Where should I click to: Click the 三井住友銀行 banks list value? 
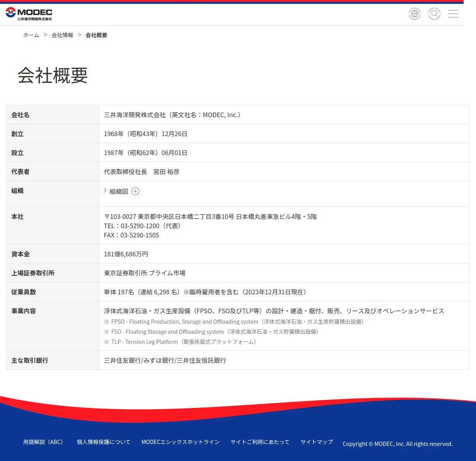click(x=165, y=360)
